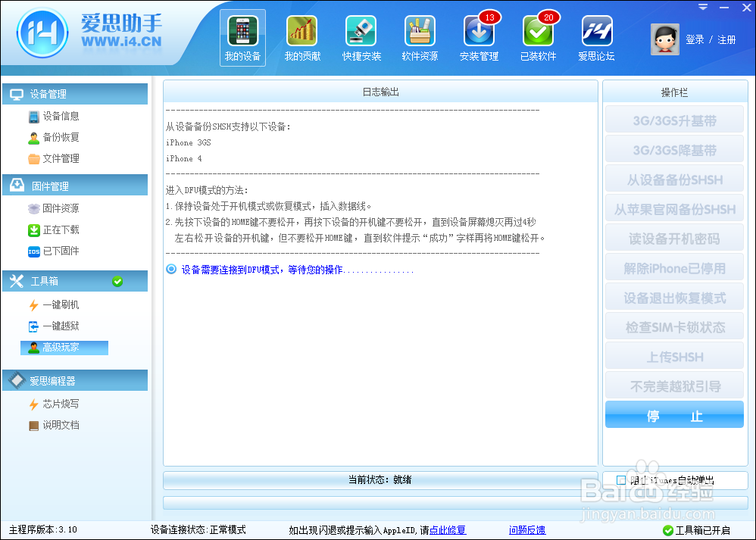
Task: Click the 点此修复 link
Action: pyautogui.click(x=448, y=530)
